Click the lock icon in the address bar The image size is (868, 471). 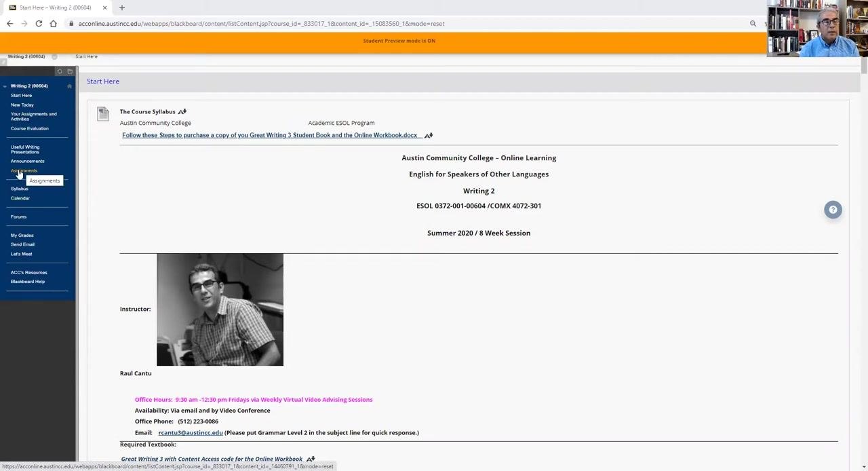click(71, 24)
